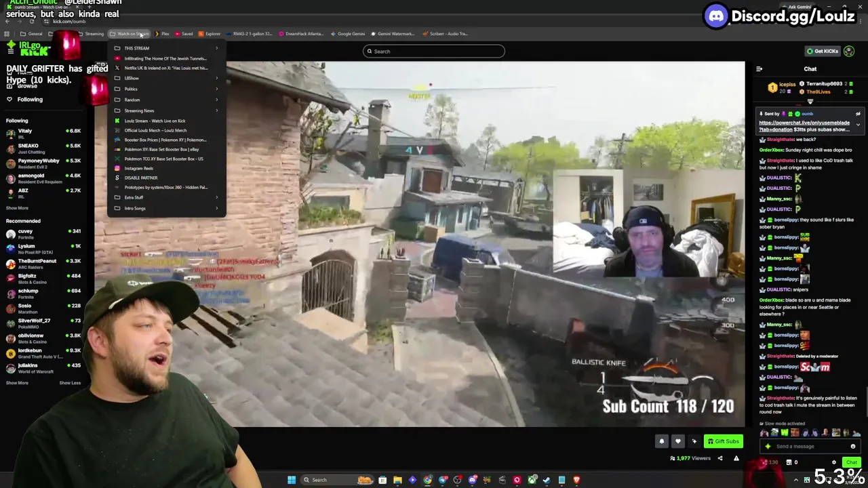
Task: Open Official Loulz Merch bookmark
Action: tap(166, 130)
